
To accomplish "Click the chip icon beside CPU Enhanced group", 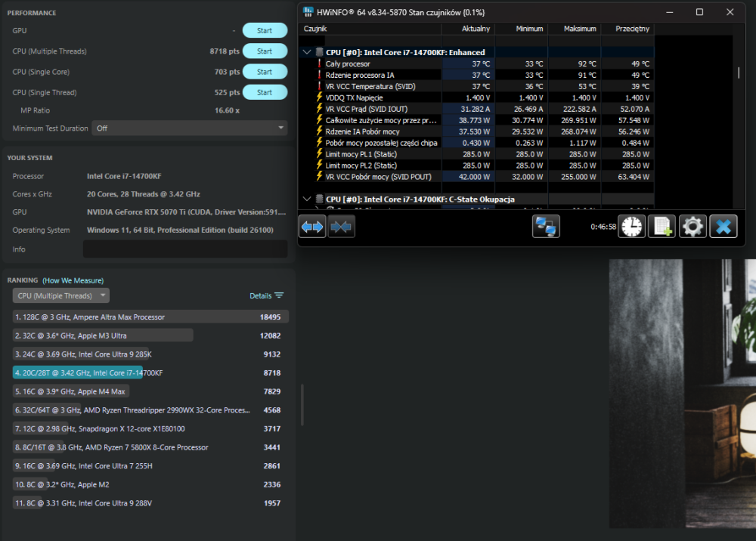I will click(319, 52).
